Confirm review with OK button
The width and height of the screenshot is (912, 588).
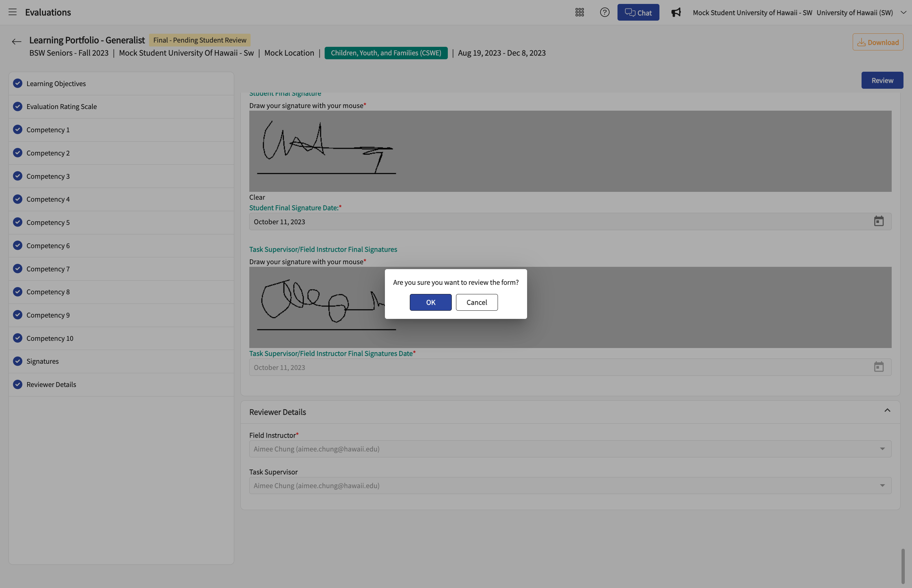click(430, 303)
